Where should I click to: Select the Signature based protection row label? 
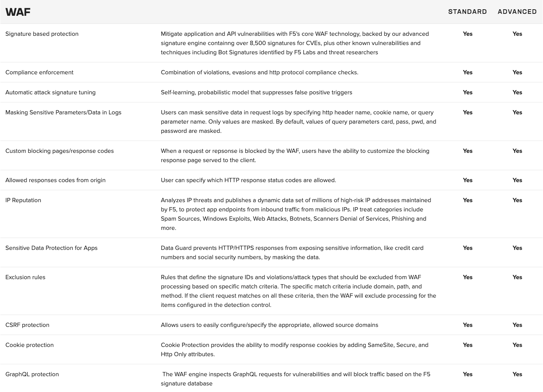[42, 34]
